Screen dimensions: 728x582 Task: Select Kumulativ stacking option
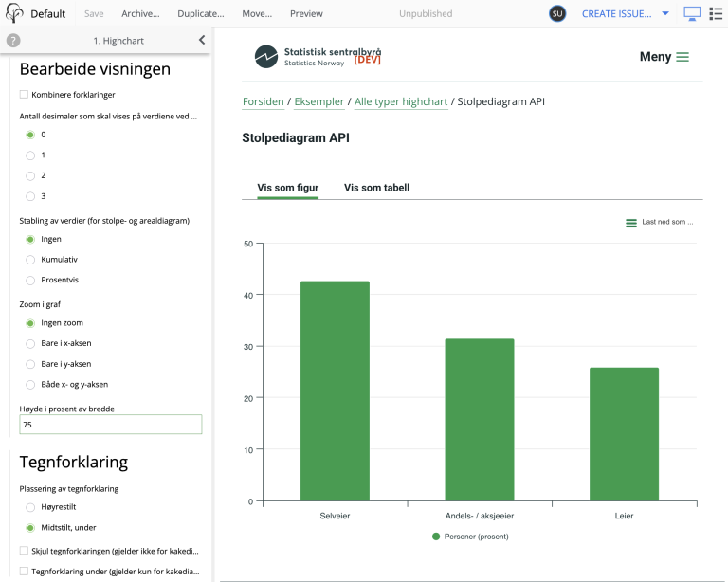click(x=30, y=259)
